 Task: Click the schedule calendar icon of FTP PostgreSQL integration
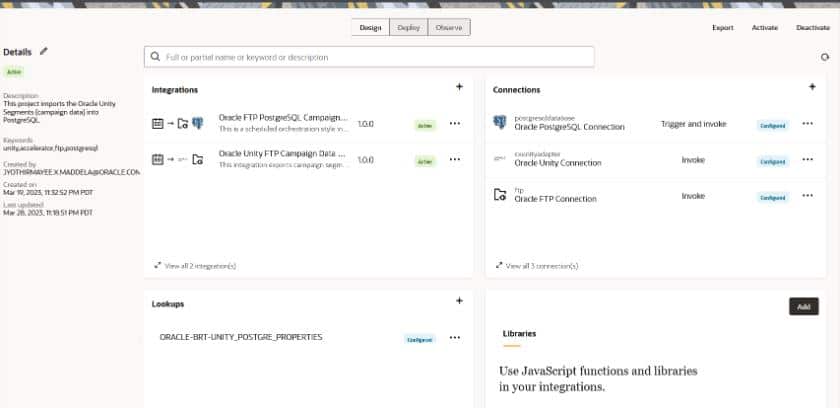click(x=158, y=124)
